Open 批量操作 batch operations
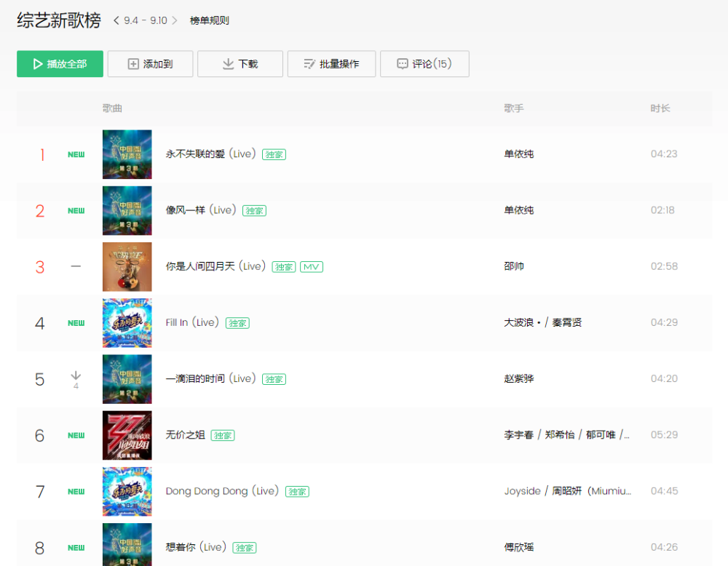The width and height of the screenshot is (728, 566). pyautogui.click(x=331, y=64)
